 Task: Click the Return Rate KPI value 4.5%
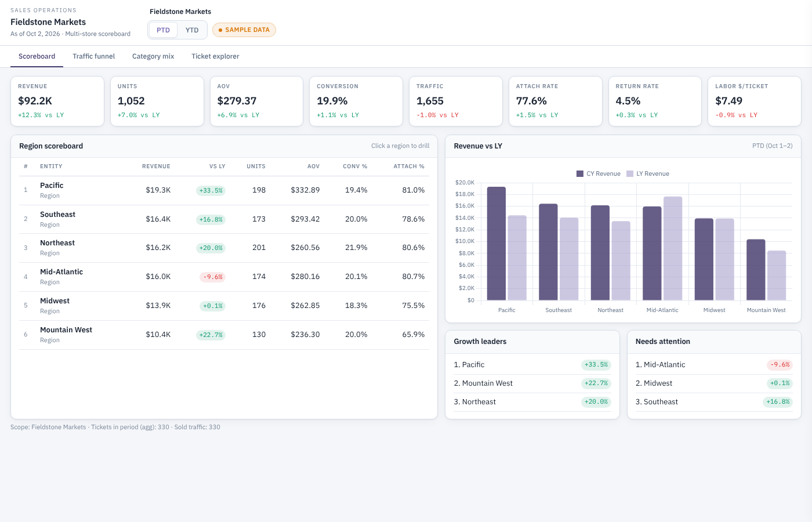[x=628, y=101]
